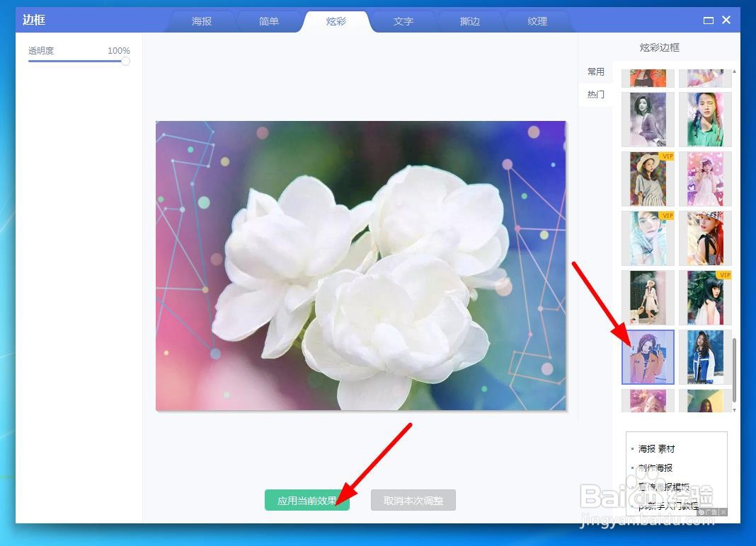Switch to the 简单 tab
The height and width of the screenshot is (546, 756).
pyautogui.click(x=268, y=21)
